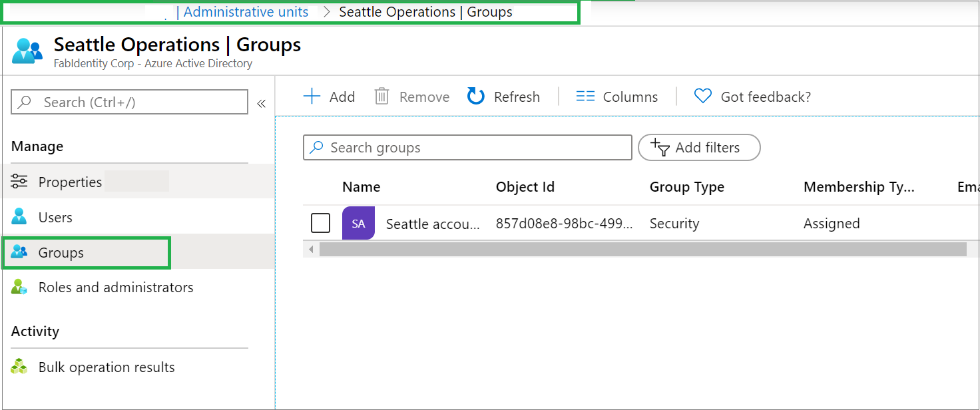Image resolution: width=980 pixels, height=410 pixels.
Task: Click the Remove trash icon
Action: click(x=381, y=97)
